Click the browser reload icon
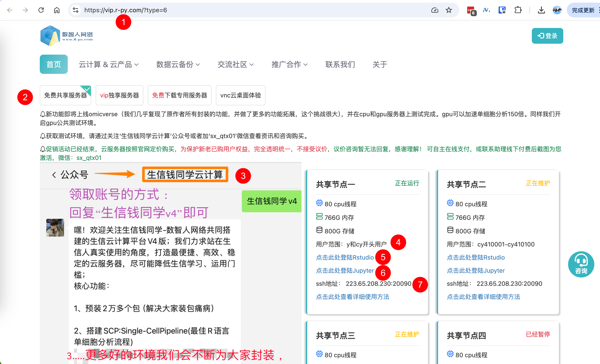 point(41,10)
